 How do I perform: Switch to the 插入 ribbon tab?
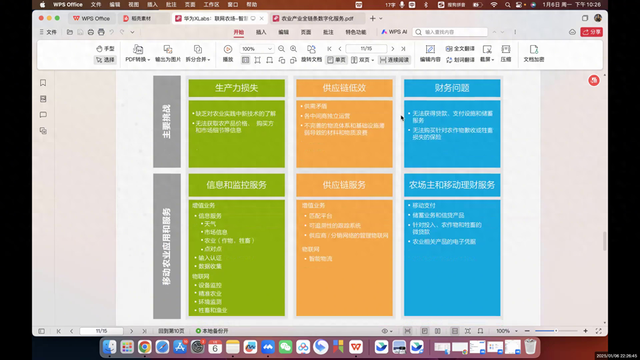(261, 32)
